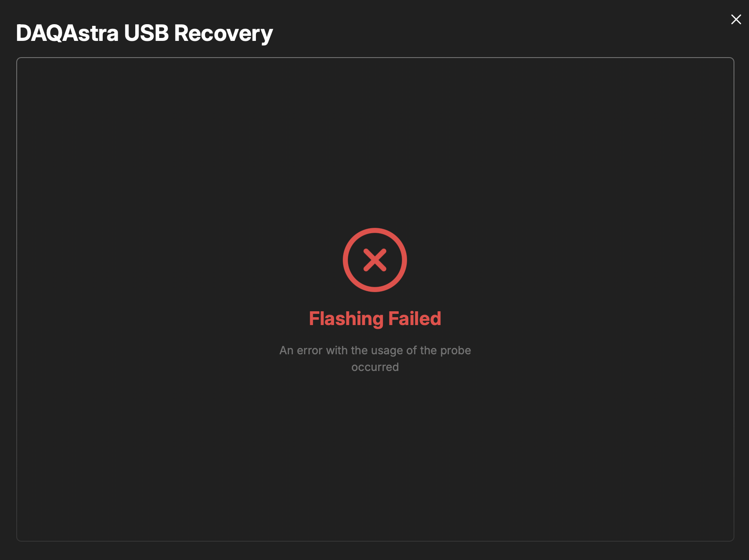Click the word "USB" in the title
This screenshot has height=560, width=749.
click(146, 33)
